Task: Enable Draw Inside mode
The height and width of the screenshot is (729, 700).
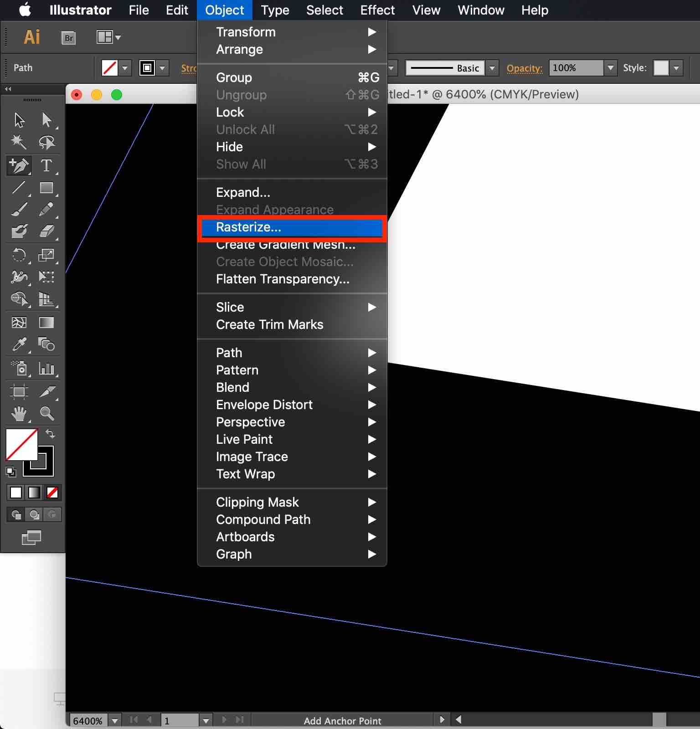Action: (52, 514)
